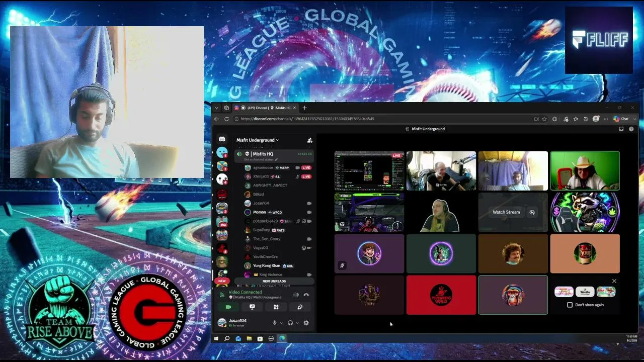
Task: Close the Discord browser tab
Action: [x=294, y=108]
